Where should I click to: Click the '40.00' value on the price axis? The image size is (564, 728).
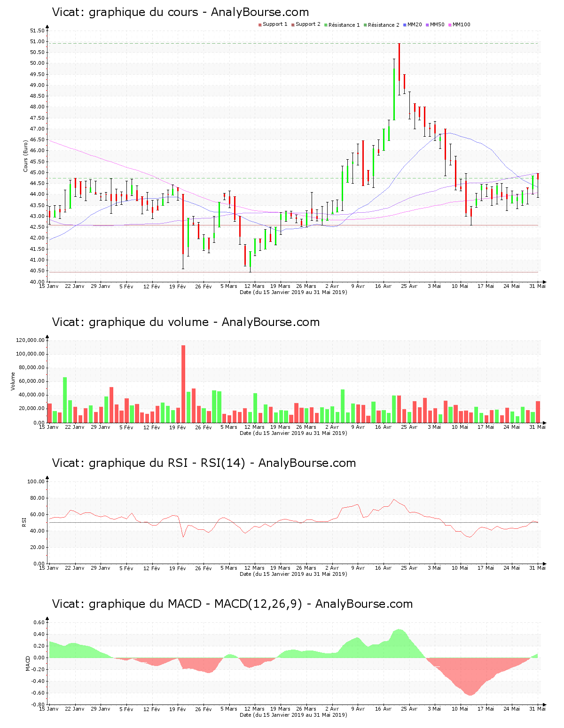point(37,282)
